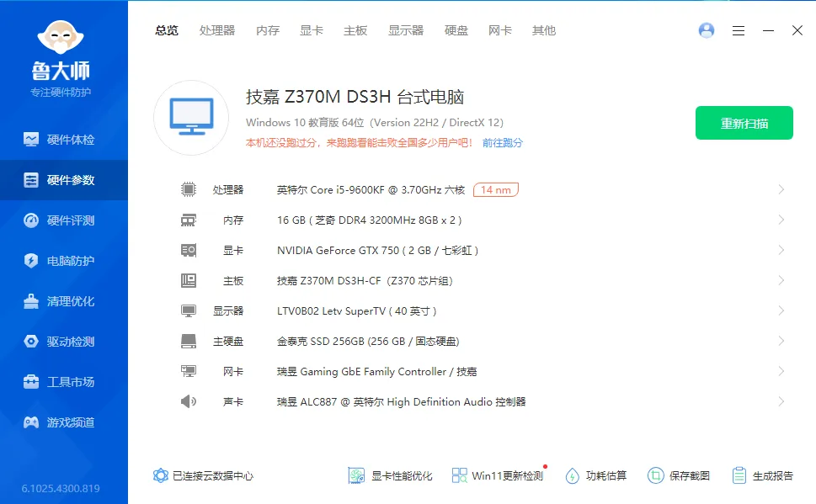
Task: Click the 显卡性能优化 label
Action: click(401, 475)
